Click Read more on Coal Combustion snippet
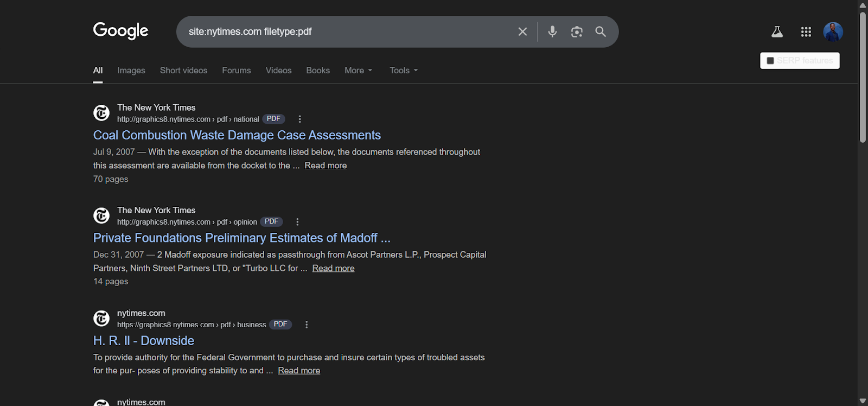Image resolution: width=868 pixels, height=406 pixels. click(325, 166)
